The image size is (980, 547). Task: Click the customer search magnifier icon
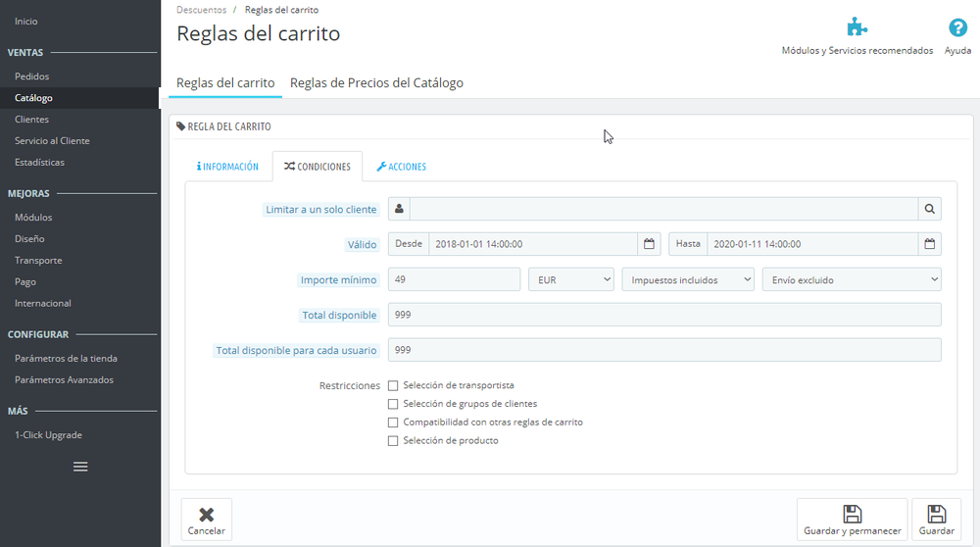pyautogui.click(x=929, y=209)
